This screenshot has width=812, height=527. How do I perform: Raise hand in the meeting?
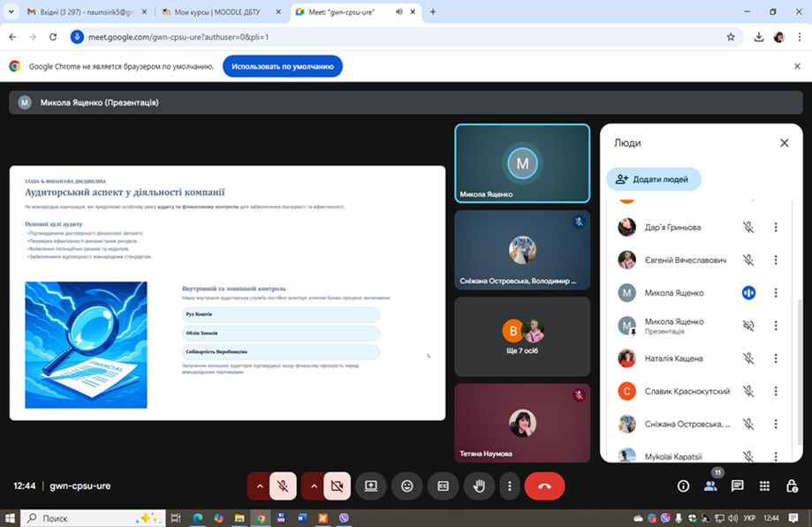[x=479, y=486]
